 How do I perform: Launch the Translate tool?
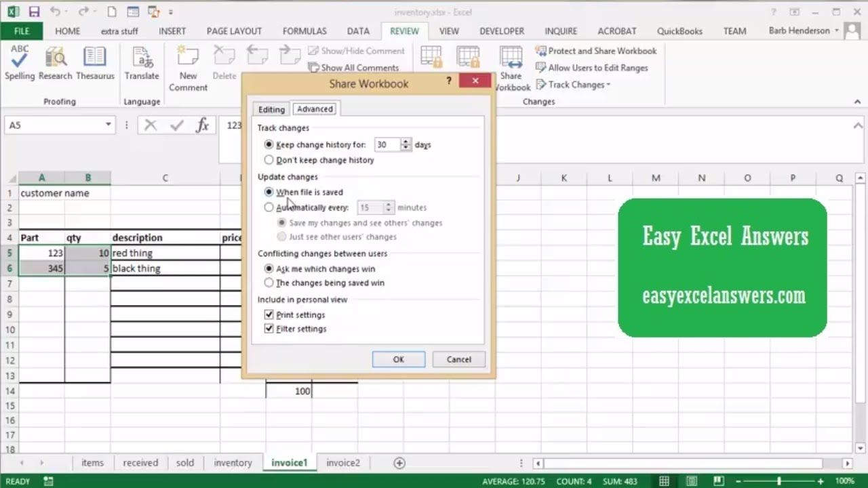coord(142,64)
